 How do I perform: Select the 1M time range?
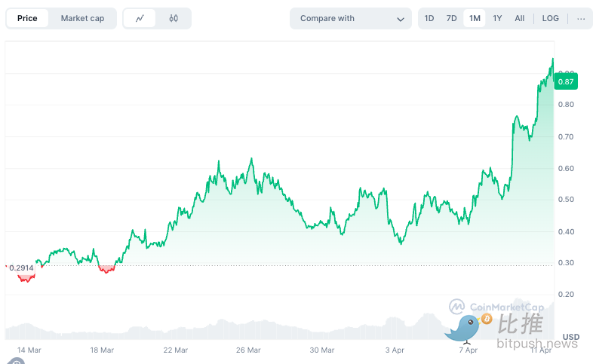click(x=475, y=18)
